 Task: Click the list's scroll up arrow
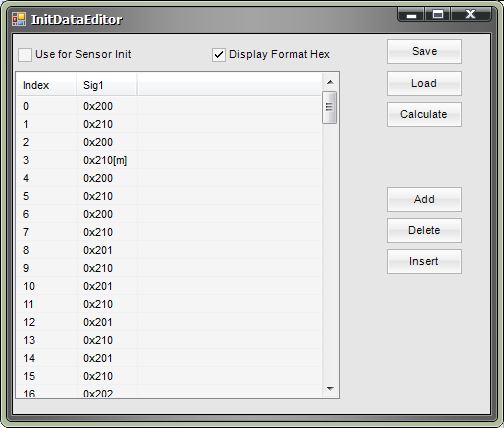click(x=330, y=82)
